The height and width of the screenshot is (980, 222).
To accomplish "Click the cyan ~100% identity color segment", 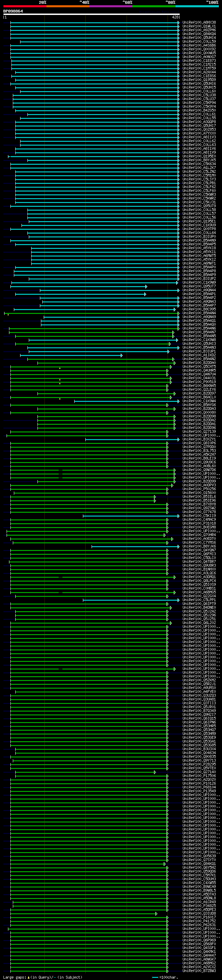I will (197, 6).
